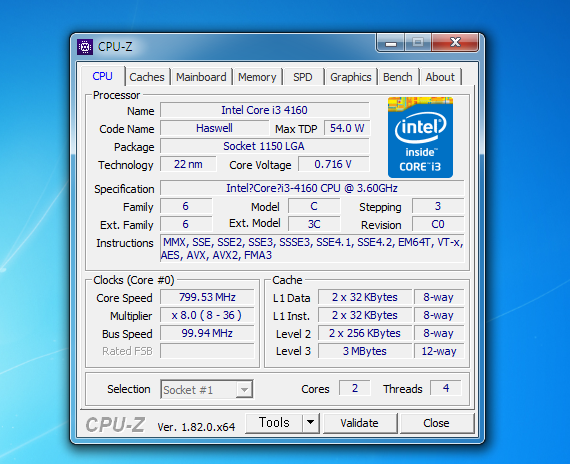
Task: Switch to the Caches tab
Action: click(x=147, y=77)
